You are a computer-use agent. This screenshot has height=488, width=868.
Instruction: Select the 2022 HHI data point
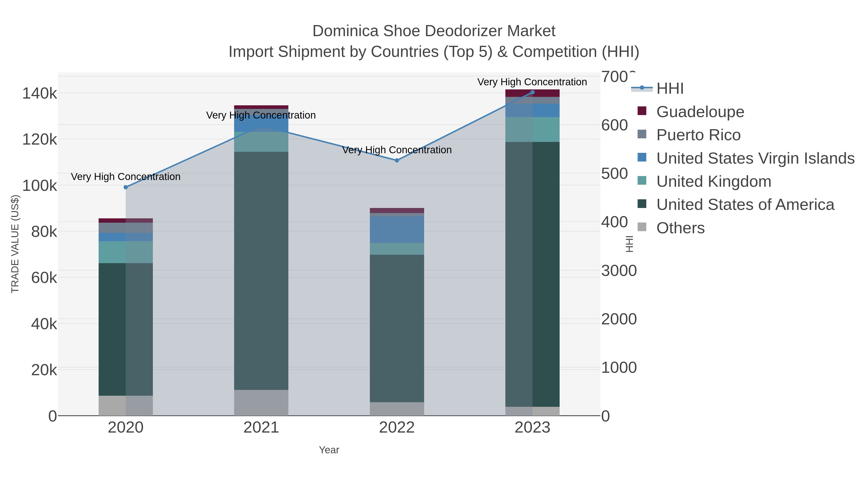pyautogui.click(x=397, y=160)
